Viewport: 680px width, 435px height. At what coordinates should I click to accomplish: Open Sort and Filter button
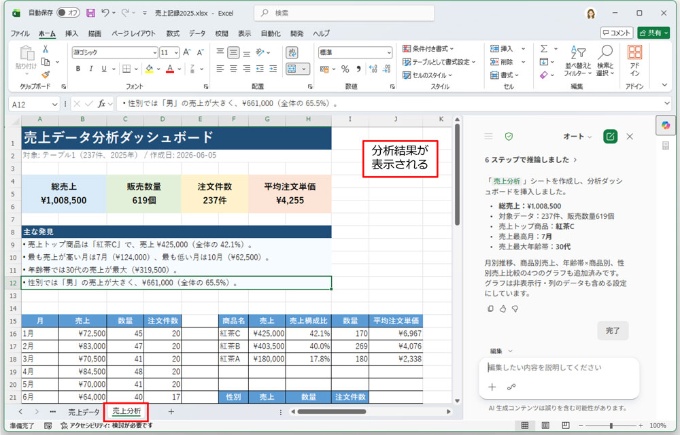click(x=578, y=61)
